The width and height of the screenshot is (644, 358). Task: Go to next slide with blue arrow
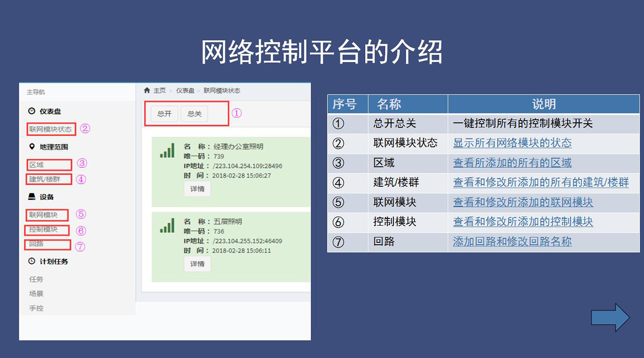610,317
